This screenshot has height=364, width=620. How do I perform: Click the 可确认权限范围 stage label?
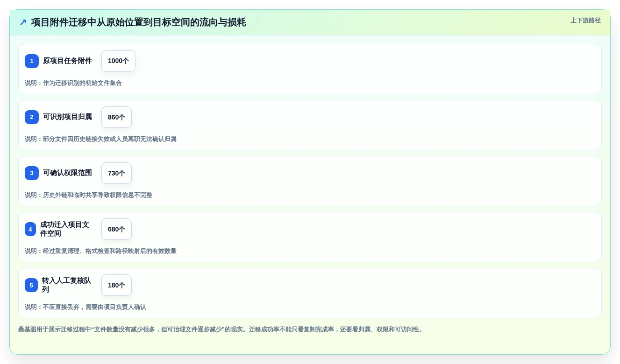[67, 173]
